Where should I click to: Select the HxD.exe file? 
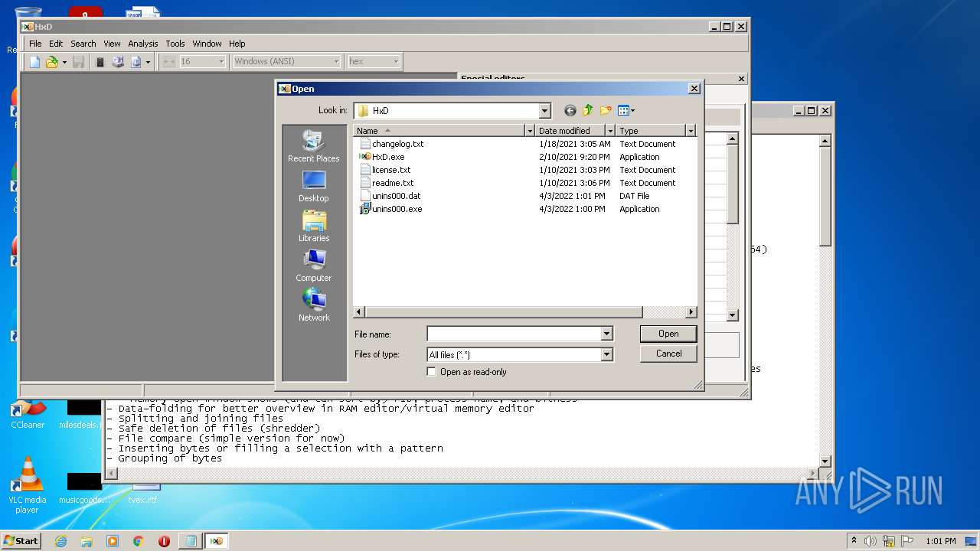pos(388,157)
